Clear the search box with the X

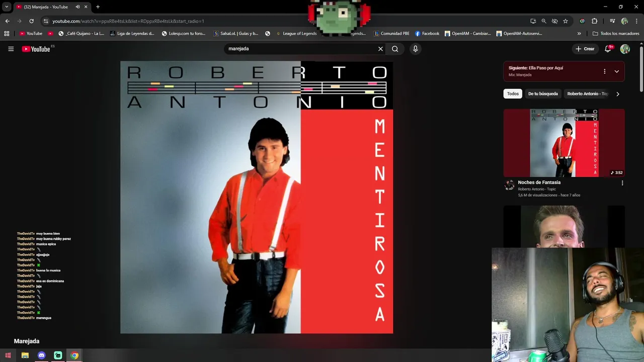click(380, 49)
